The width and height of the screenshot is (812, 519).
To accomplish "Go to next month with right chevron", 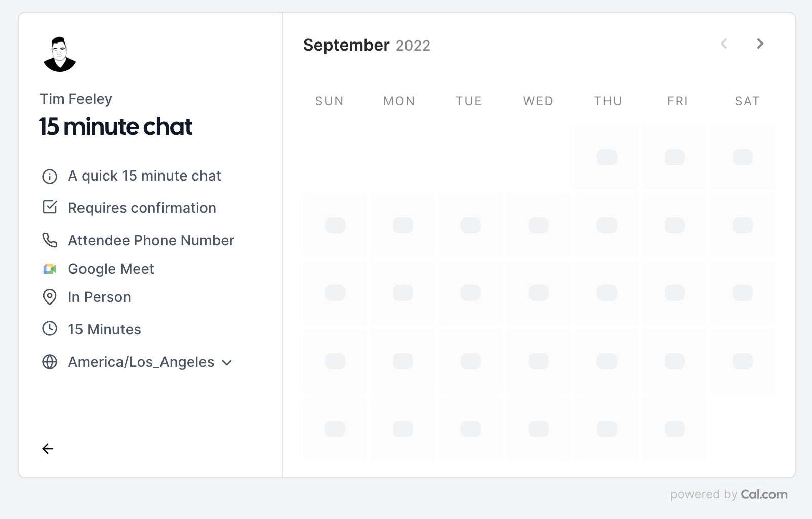I will 760,44.
